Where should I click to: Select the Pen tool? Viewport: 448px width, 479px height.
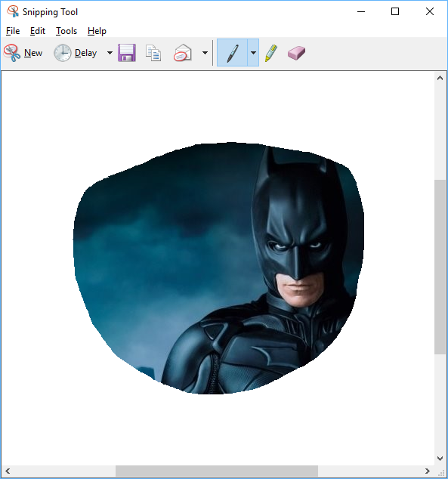232,53
